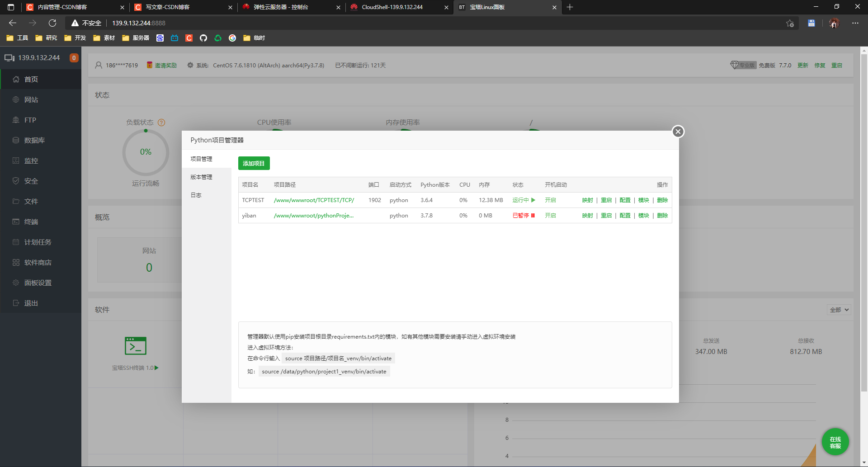The width and height of the screenshot is (868, 467).
Task: Click 删除 for the yiban project
Action: point(662,215)
